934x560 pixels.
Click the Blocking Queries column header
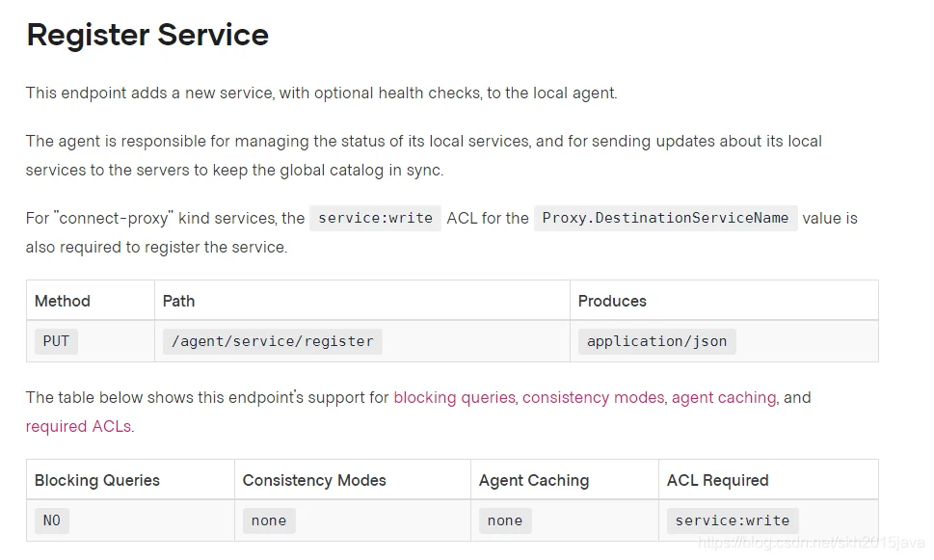[97, 480]
